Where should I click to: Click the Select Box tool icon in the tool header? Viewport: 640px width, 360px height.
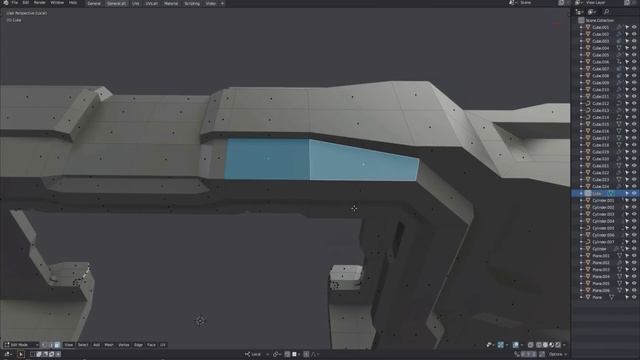coord(21,354)
